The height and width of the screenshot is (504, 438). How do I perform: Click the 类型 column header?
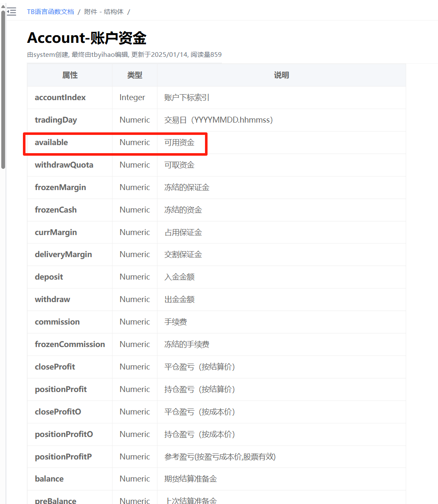coord(135,75)
